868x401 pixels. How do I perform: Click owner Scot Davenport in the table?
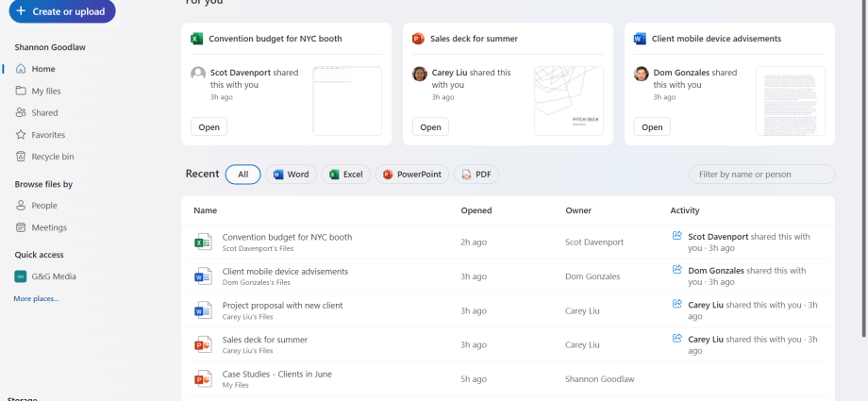[x=594, y=242]
